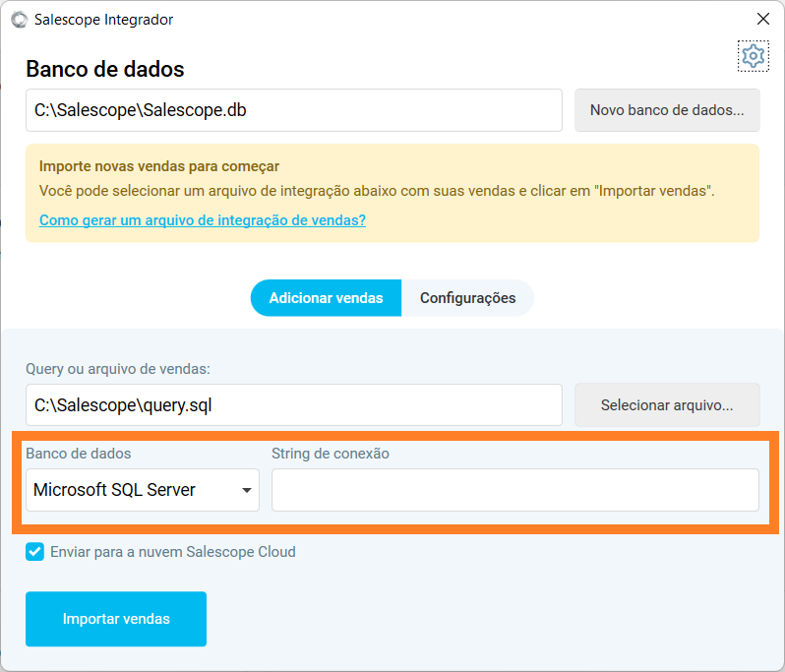Uncheck Enviar para a nuvem Salescope Cloud
785x672 pixels.
point(34,552)
